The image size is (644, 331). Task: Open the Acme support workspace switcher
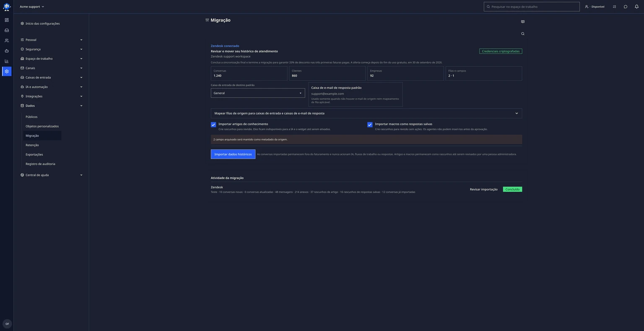tap(32, 7)
